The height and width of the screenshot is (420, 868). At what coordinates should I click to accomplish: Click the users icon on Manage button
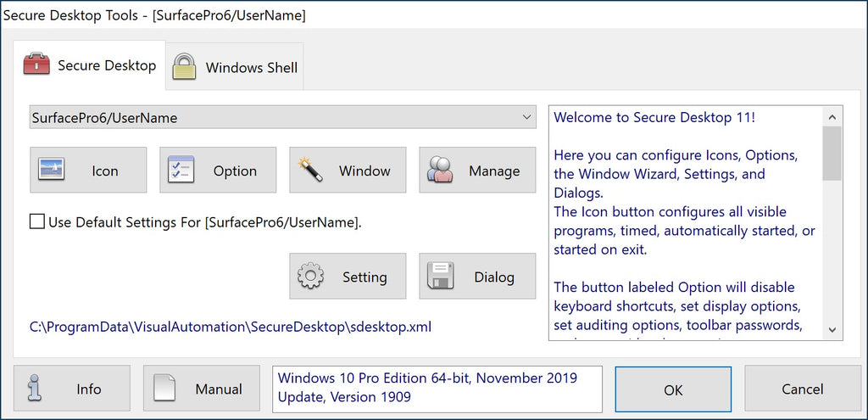(x=441, y=171)
